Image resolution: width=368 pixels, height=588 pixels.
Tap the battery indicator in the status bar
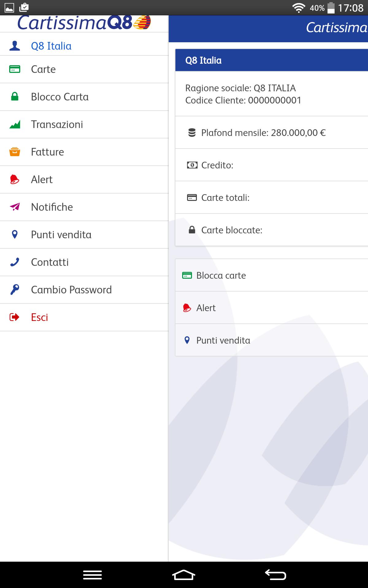coord(331,8)
